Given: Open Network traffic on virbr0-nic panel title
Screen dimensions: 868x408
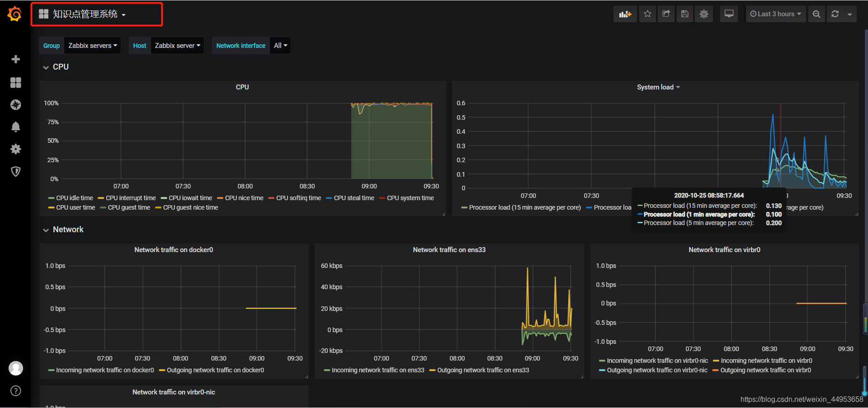Looking at the screenshot, I should (x=174, y=392).
